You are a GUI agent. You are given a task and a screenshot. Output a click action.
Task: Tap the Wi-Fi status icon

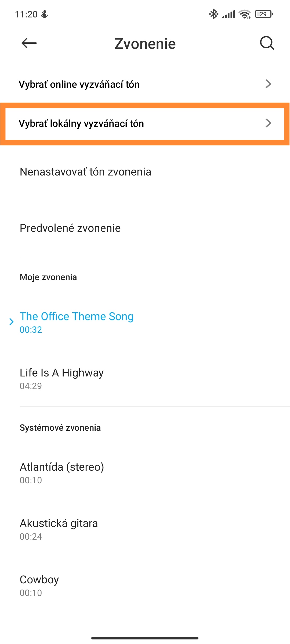[245, 14]
